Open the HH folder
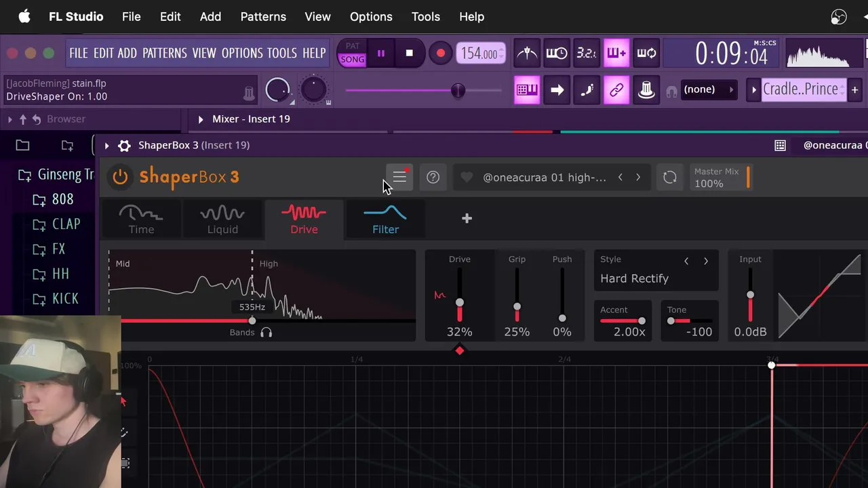This screenshot has width=868, height=488. (52, 274)
